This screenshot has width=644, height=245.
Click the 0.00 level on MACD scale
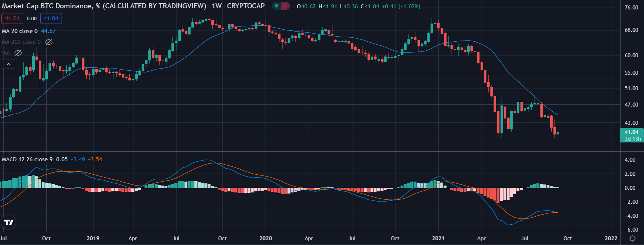630,188
